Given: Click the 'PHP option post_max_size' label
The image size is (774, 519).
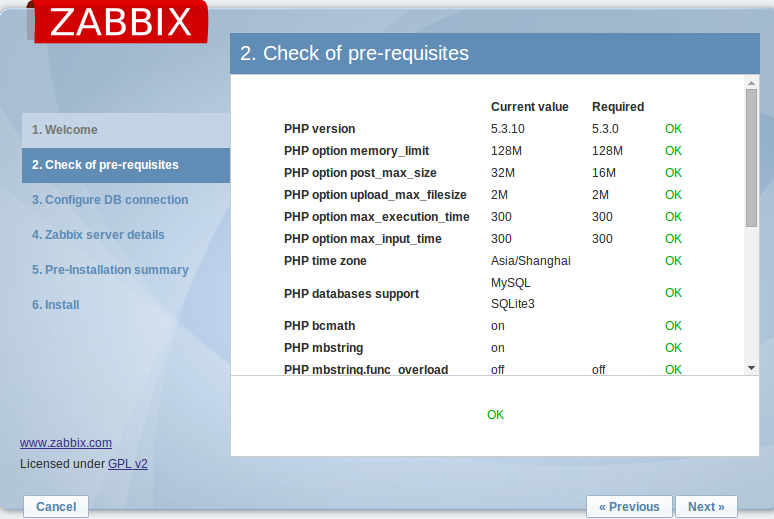Looking at the screenshot, I should point(360,173).
